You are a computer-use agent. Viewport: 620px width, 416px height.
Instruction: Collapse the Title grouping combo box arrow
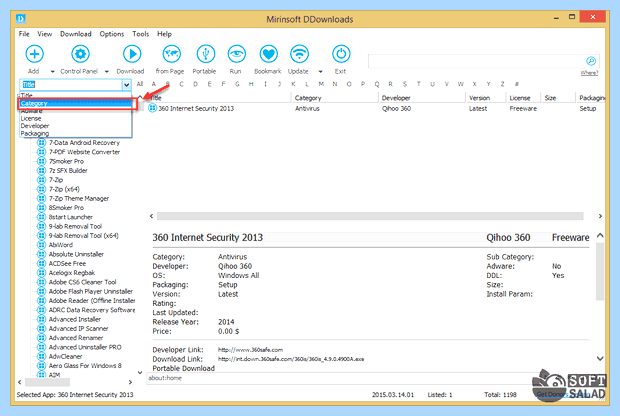click(127, 85)
